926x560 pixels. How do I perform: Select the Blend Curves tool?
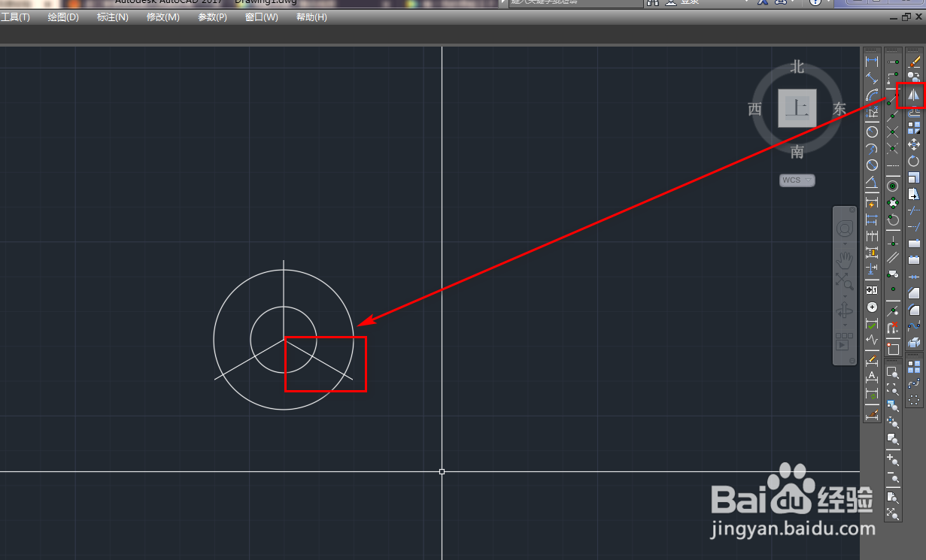click(914, 325)
